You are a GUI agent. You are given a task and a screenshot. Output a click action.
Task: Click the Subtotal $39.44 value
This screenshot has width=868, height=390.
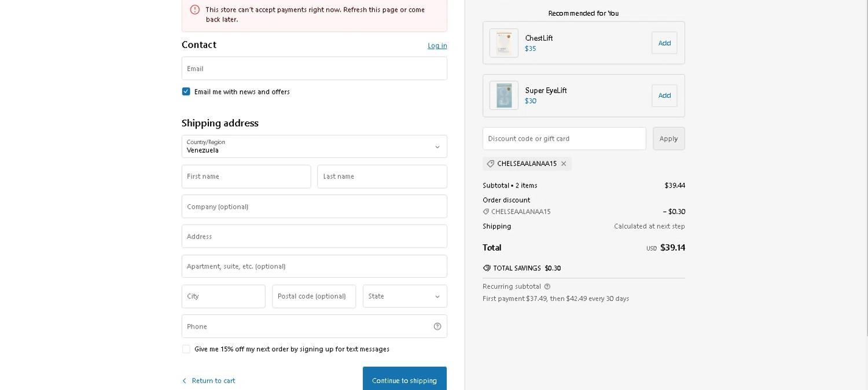coord(675,186)
